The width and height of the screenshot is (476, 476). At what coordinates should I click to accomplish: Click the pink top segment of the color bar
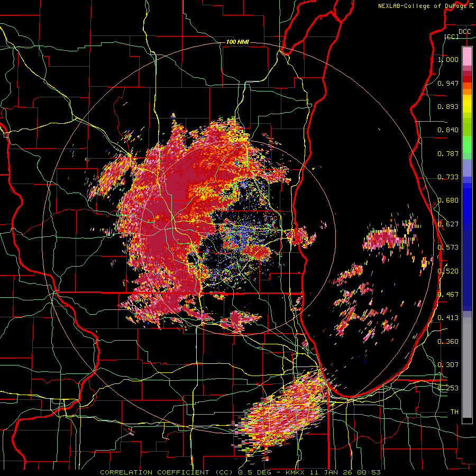click(467, 56)
